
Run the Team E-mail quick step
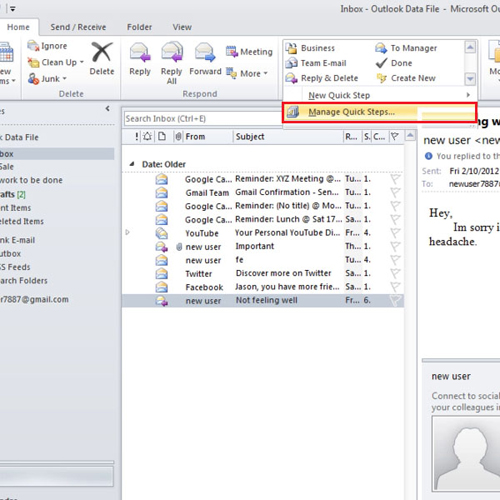coord(316,63)
